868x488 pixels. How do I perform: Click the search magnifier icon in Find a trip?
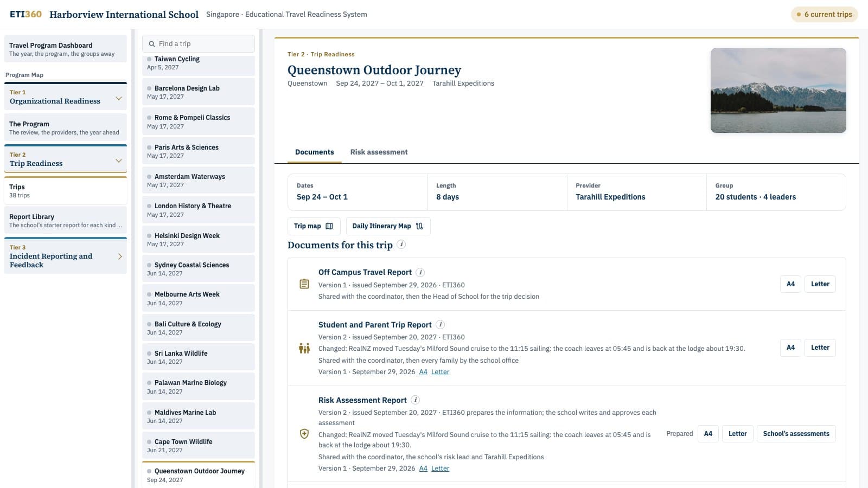tap(152, 44)
